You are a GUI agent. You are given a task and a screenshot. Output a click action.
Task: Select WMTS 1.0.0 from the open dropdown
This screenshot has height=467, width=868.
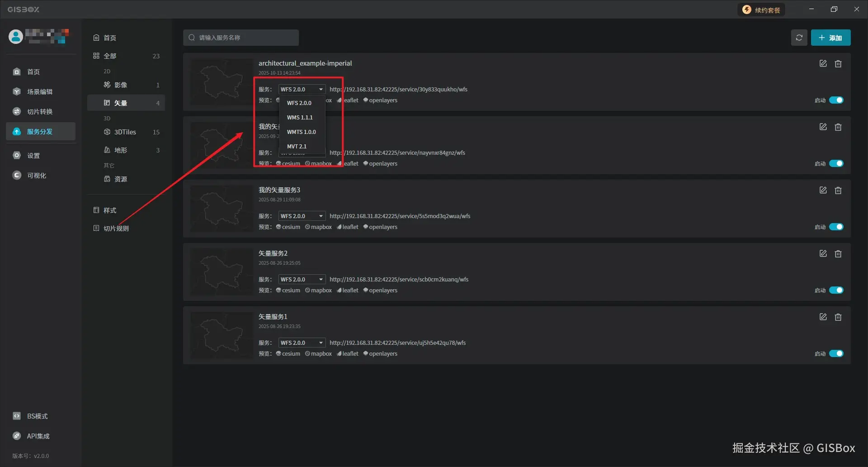pos(301,132)
